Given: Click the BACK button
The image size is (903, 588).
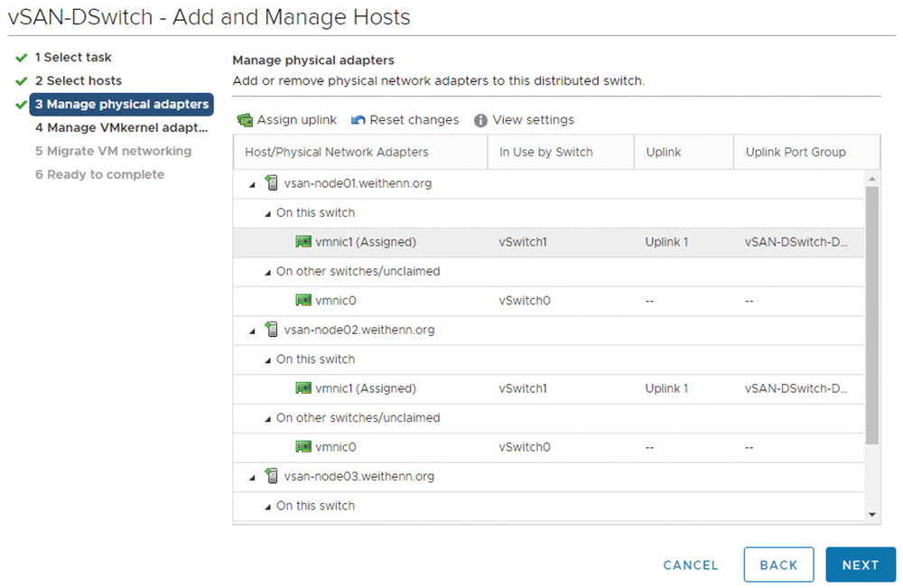Looking at the screenshot, I should pos(778,565).
